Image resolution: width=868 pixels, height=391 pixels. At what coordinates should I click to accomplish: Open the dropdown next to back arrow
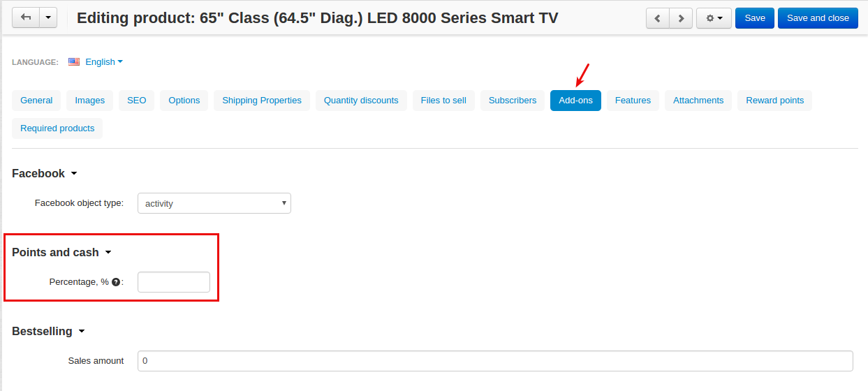[48, 18]
